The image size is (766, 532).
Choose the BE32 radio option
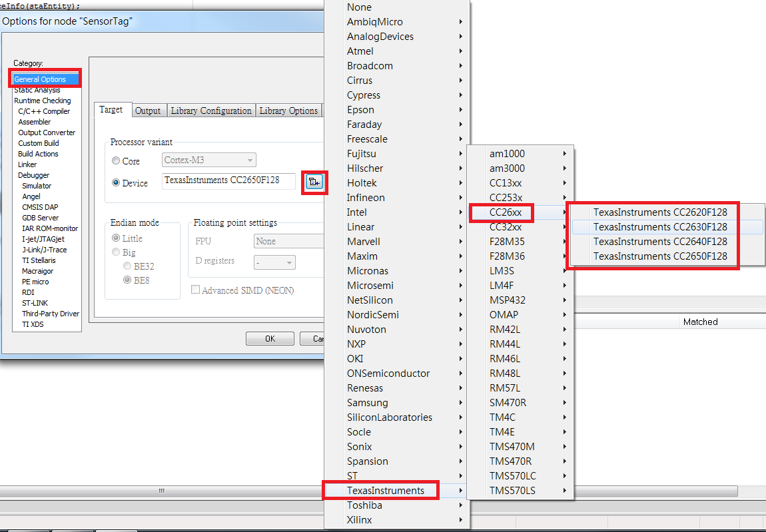point(127,266)
